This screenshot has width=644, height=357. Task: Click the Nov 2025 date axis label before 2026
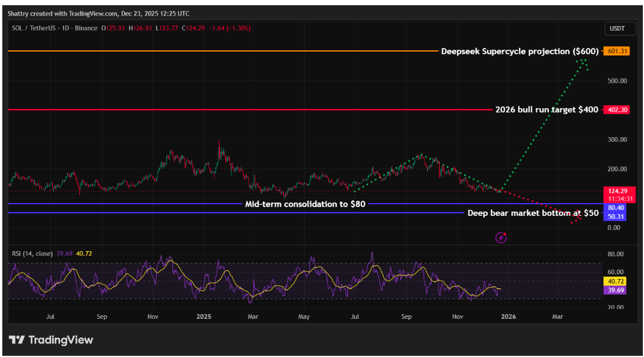[x=457, y=316]
